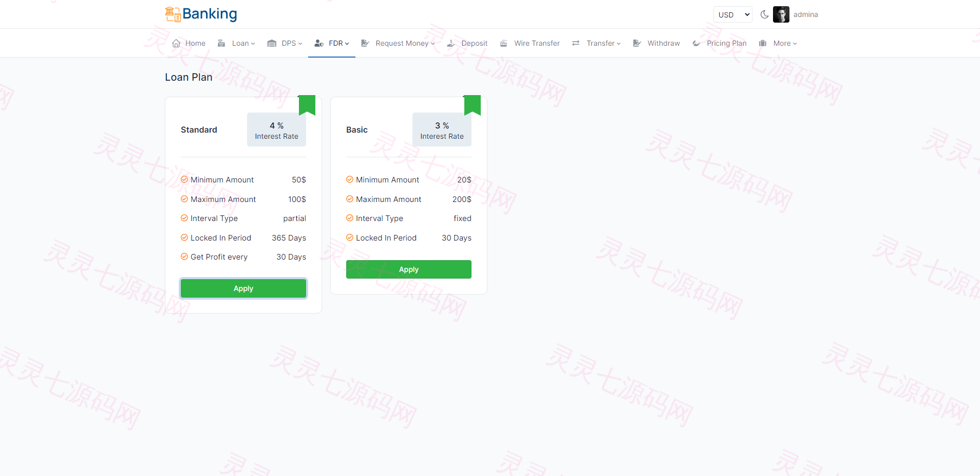Open the admina username menu
Screen dimensions: 980x476
[x=805, y=14]
